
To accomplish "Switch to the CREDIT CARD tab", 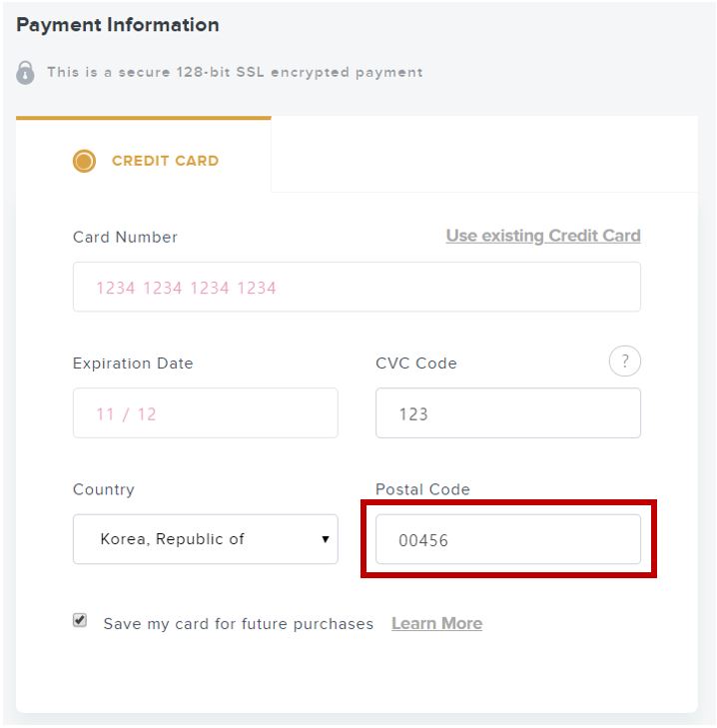I will click(144, 155).
